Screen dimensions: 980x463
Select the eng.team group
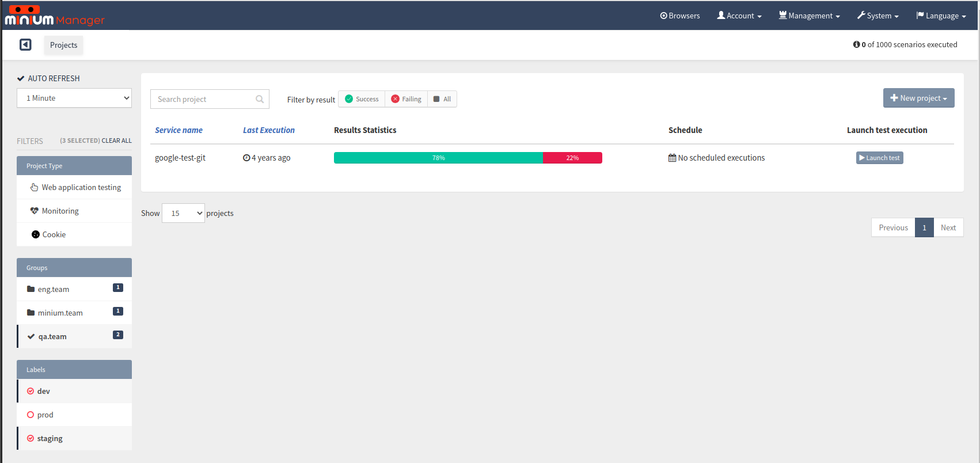click(x=74, y=289)
